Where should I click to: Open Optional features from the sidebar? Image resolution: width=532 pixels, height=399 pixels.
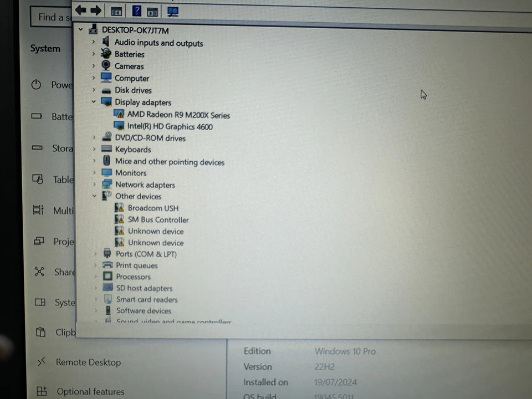90,391
